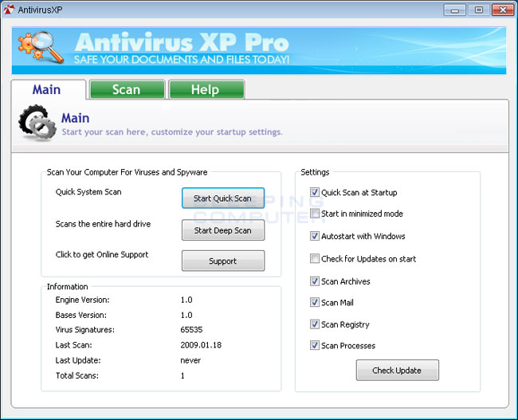Maximize the AntivirusXP window
The width and height of the screenshot is (518, 420).
[479, 10]
